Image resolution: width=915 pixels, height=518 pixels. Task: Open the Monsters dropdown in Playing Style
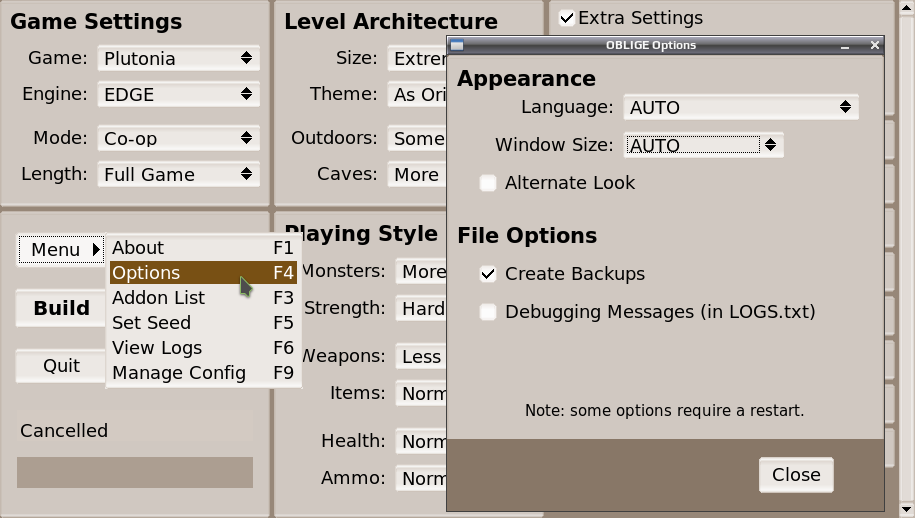click(x=421, y=271)
